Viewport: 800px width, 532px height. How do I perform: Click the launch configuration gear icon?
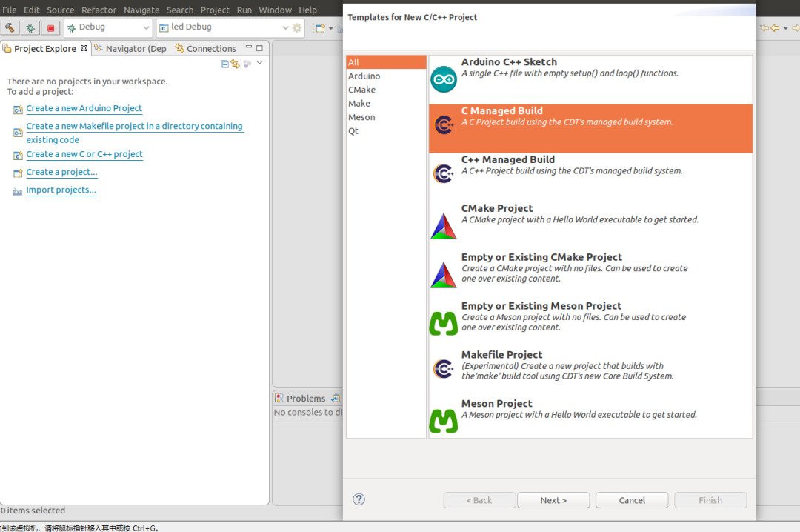(x=297, y=27)
